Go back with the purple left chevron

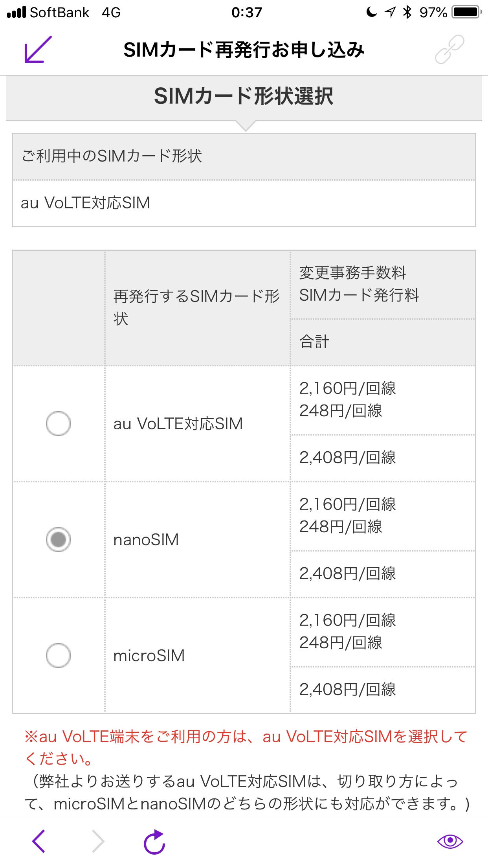point(39,841)
